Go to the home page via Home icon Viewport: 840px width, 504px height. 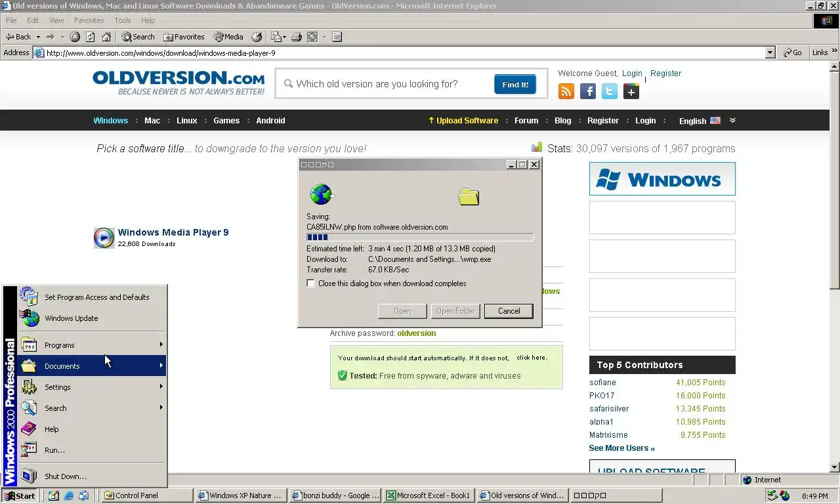106,37
